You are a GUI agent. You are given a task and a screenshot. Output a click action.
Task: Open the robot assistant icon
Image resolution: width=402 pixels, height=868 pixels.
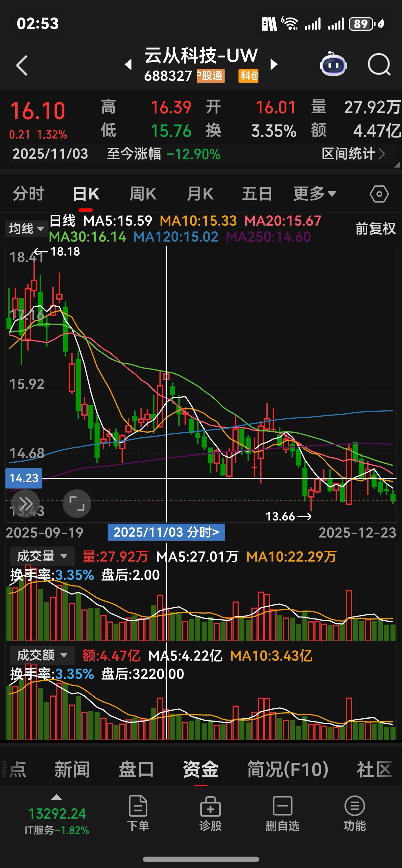tap(333, 64)
